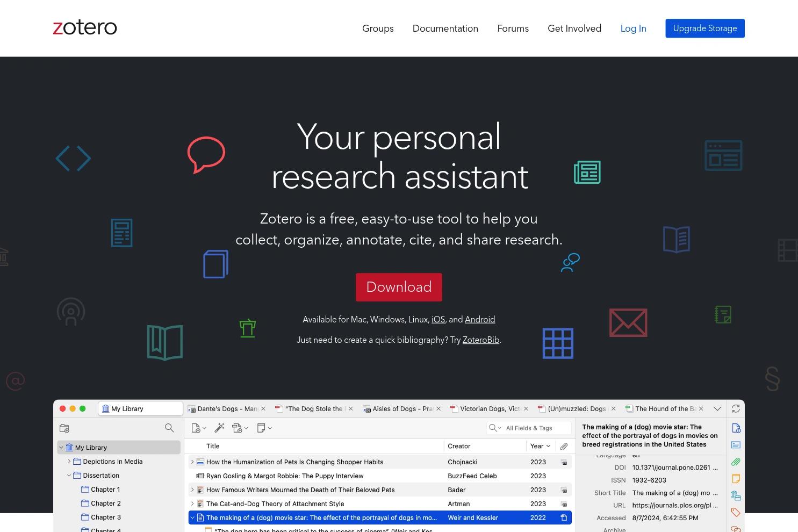Collapse the making of a (dog) movie star row
798x532 pixels.
coord(192,517)
